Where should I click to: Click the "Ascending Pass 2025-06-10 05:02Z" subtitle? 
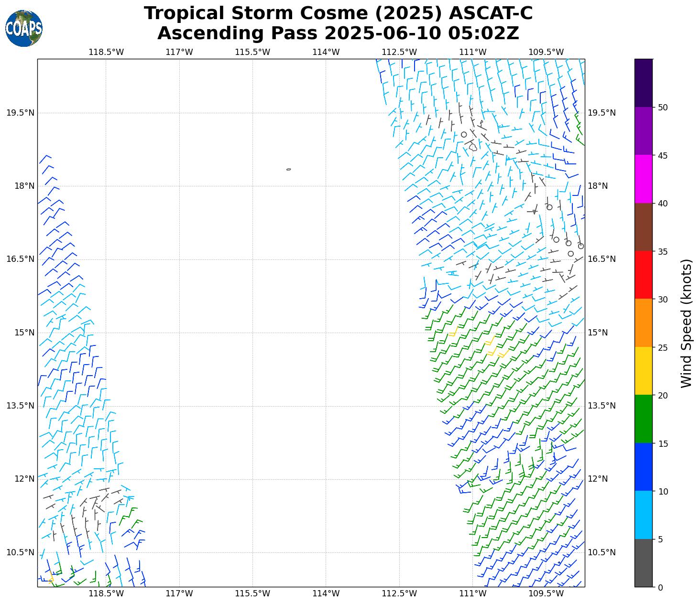click(x=338, y=33)
